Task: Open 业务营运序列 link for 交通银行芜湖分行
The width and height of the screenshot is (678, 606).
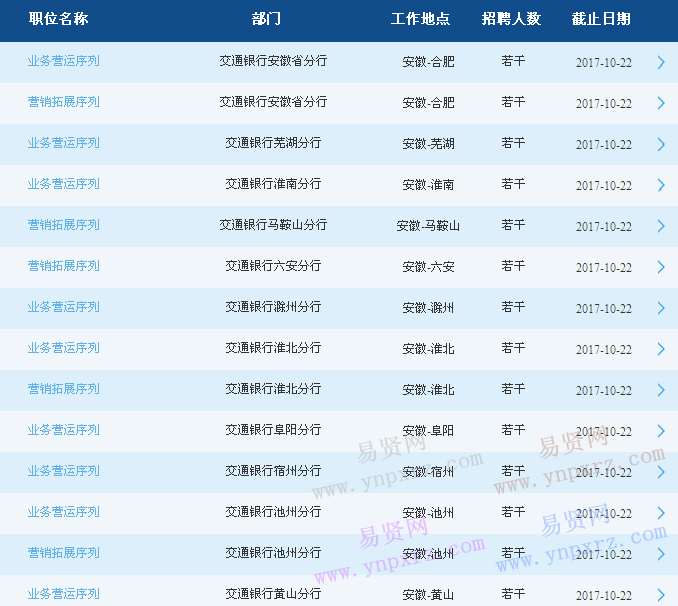Action: pos(64,143)
